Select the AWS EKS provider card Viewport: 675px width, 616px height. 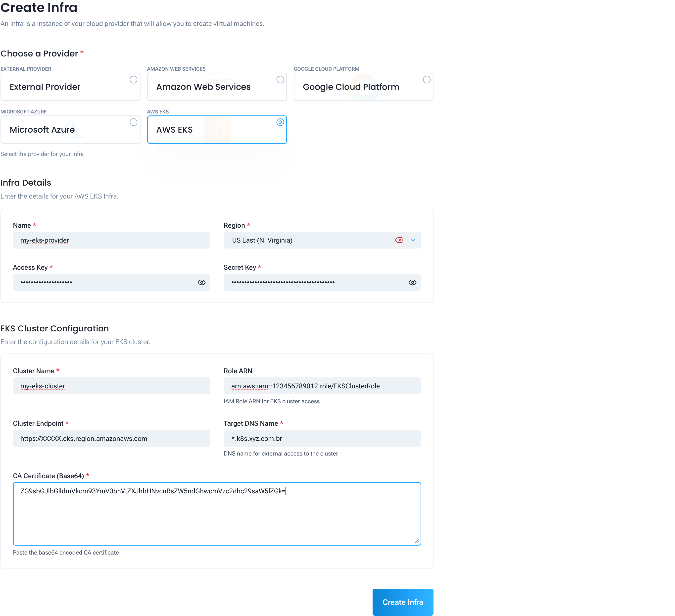click(x=217, y=130)
